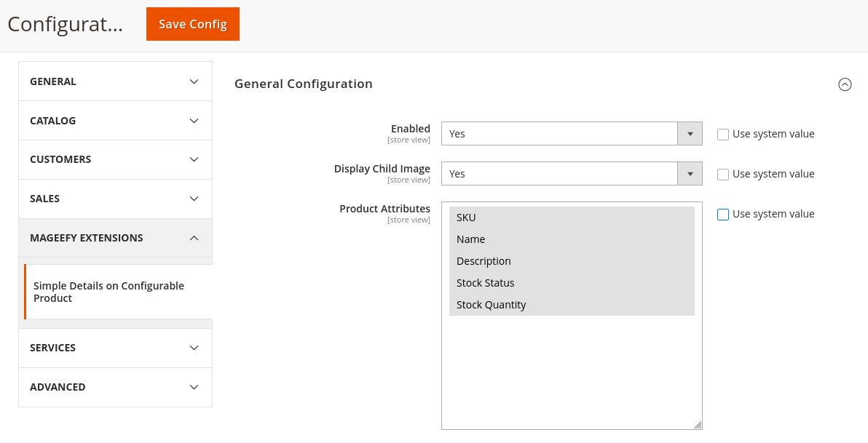Check Use system value for Enabled
The width and height of the screenshot is (868, 443).
(x=723, y=135)
